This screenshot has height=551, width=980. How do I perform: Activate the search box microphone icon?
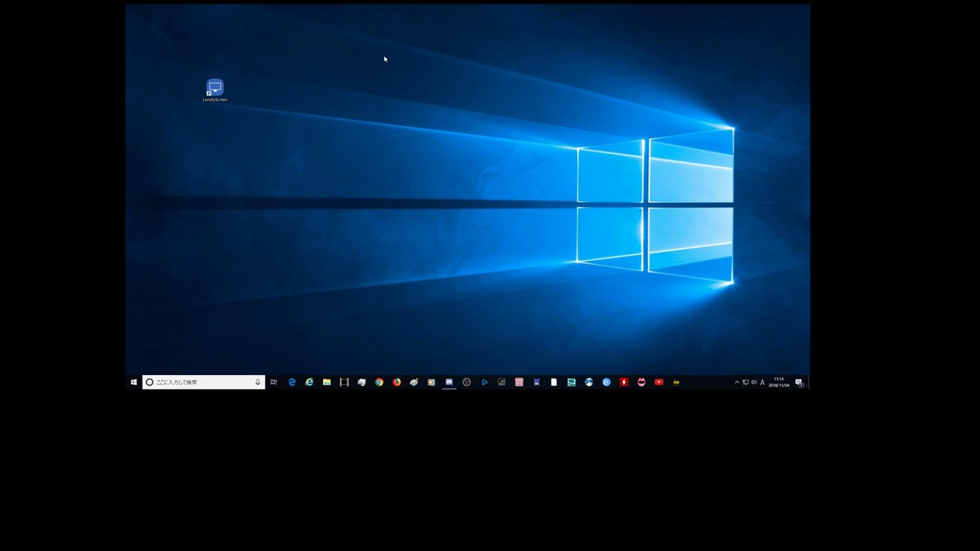tap(257, 382)
